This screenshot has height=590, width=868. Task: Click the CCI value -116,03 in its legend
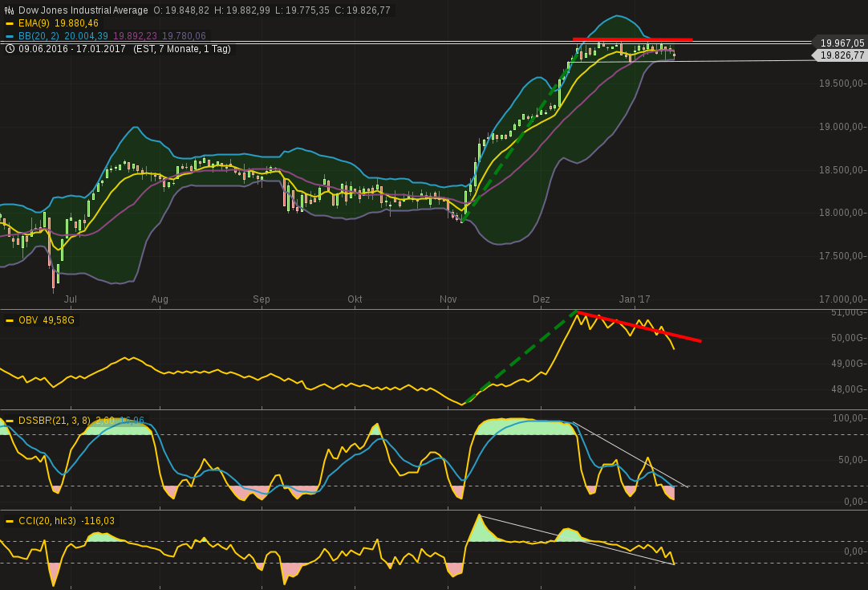(x=98, y=521)
